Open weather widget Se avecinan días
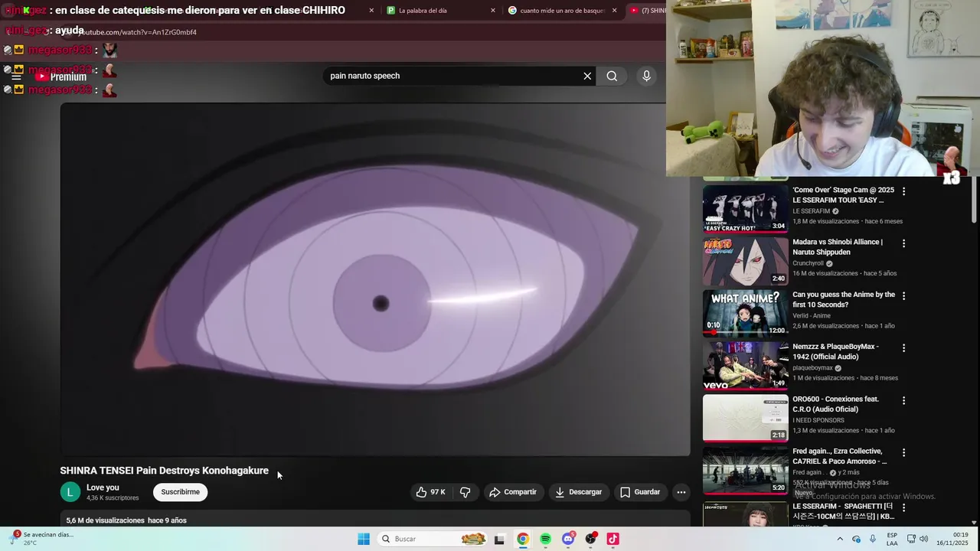This screenshot has height=551, width=980. pos(43,539)
